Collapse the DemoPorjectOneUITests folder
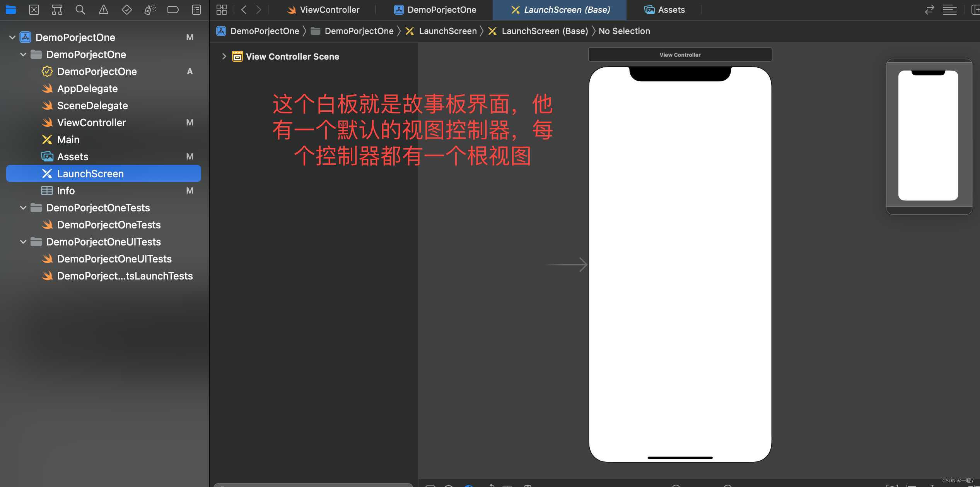 (23, 242)
